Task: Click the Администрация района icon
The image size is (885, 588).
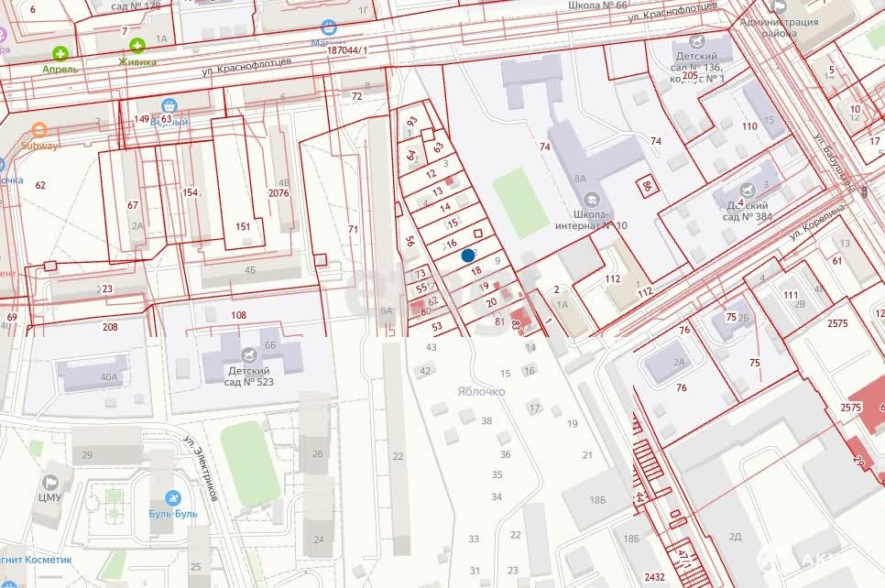Action: point(778,5)
